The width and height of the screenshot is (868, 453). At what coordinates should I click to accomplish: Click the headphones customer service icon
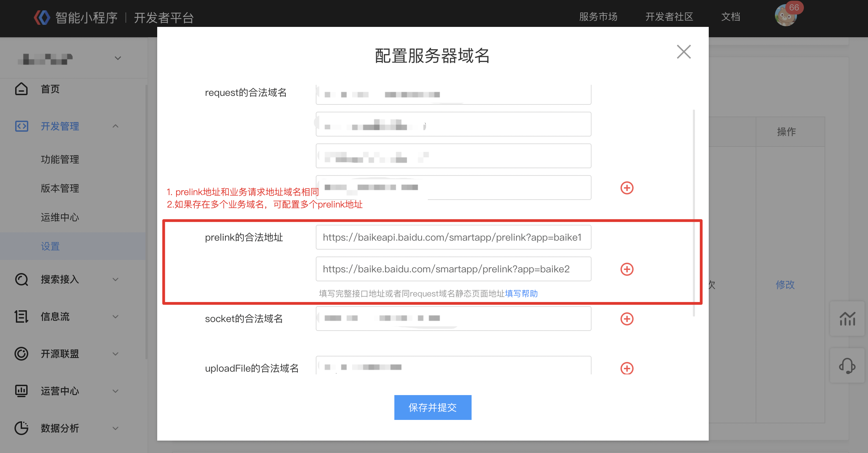847,366
